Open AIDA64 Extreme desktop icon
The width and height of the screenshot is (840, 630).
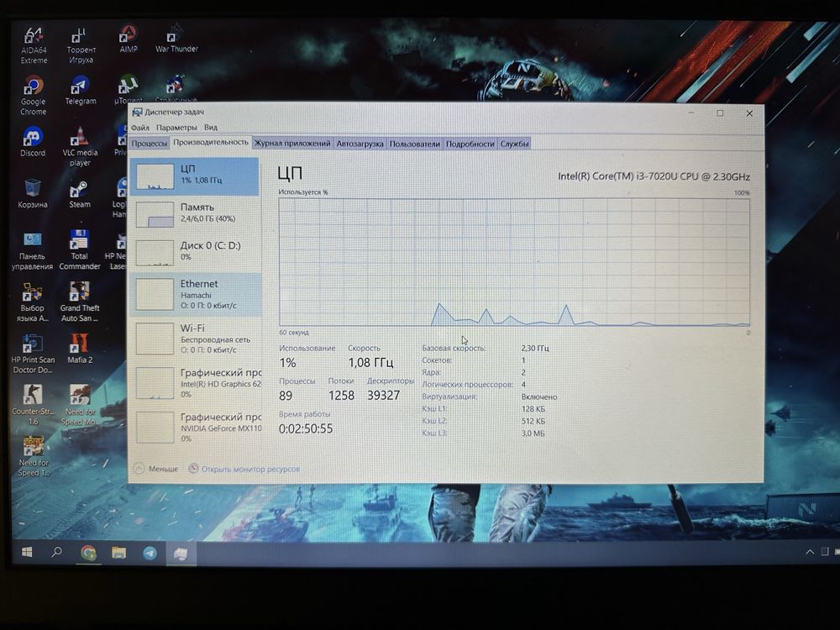click(34, 45)
